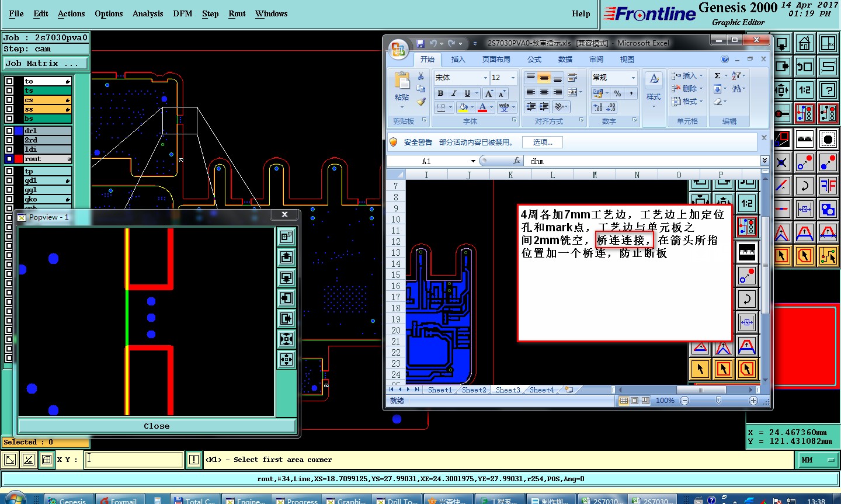Image resolution: width=841 pixels, height=504 pixels.
Task: Expand the Excel formula bar
Action: tap(764, 161)
